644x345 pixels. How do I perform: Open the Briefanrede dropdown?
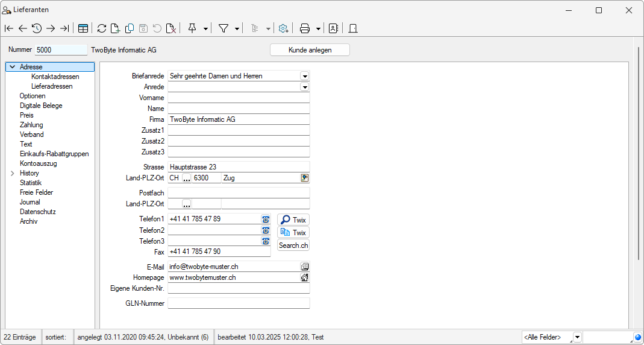304,75
